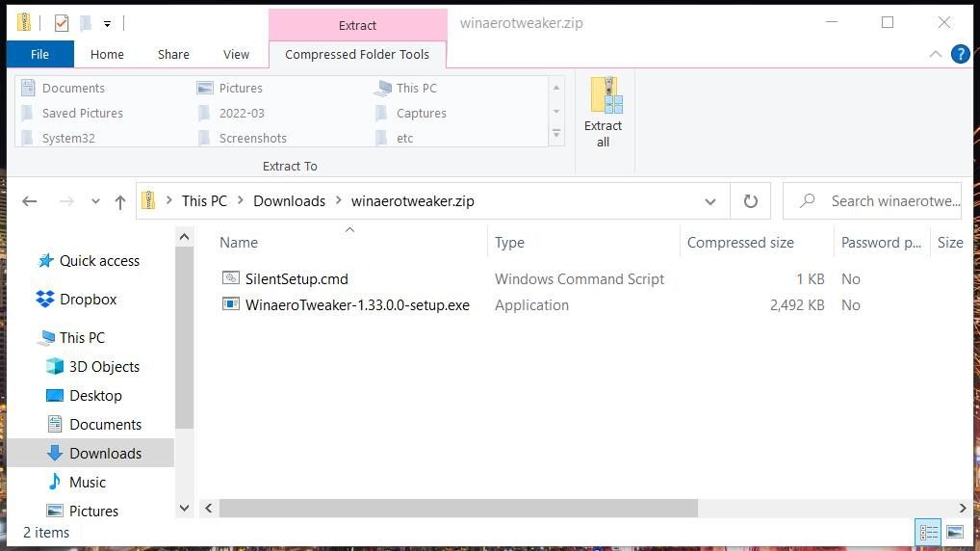The height and width of the screenshot is (551, 980).
Task: Click Extract To gallery down arrow
Action: pyautogui.click(x=556, y=112)
